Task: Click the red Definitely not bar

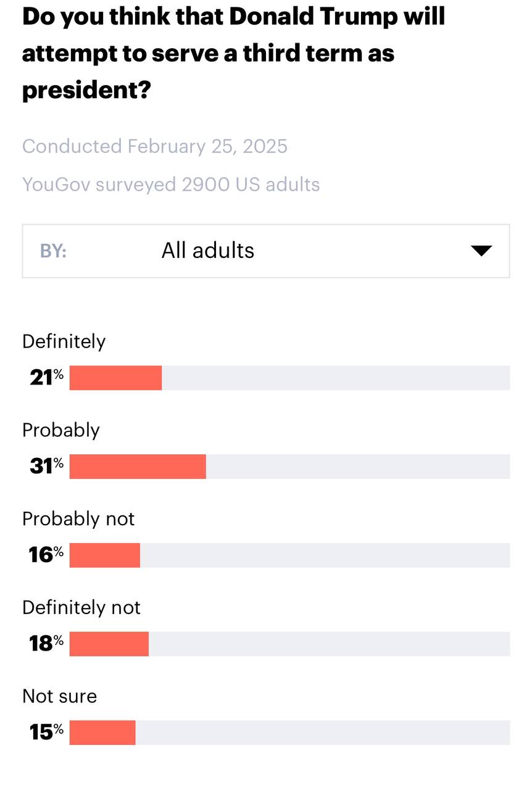Action: [x=109, y=644]
